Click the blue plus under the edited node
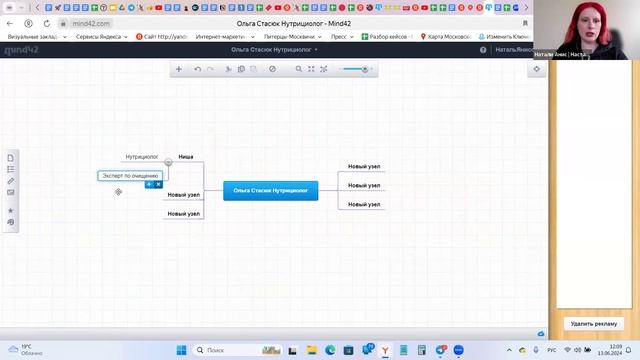640x360 pixels. [149, 184]
